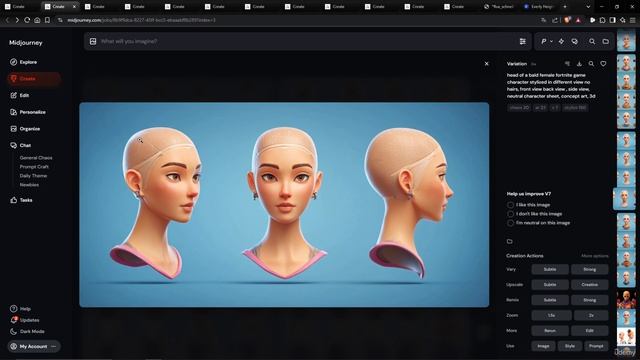
Task: Click the folder icon above Creation Actions
Action: (x=510, y=241)
